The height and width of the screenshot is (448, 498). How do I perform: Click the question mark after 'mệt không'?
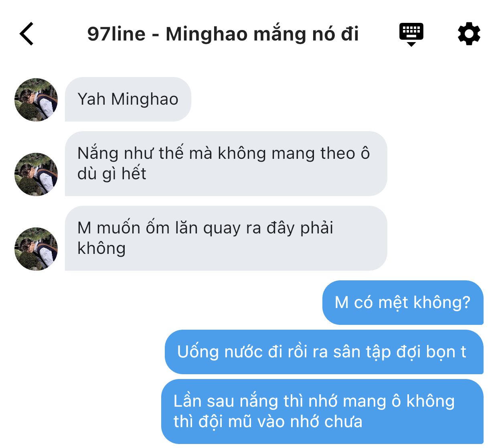[467, 302]
